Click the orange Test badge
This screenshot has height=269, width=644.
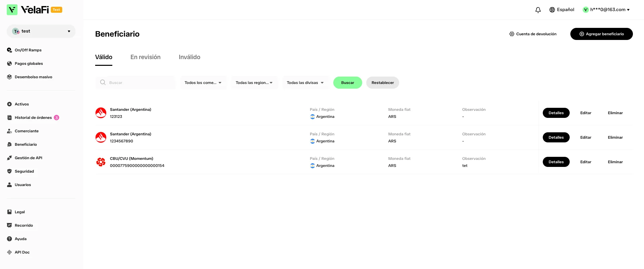(x=56, y=10)
